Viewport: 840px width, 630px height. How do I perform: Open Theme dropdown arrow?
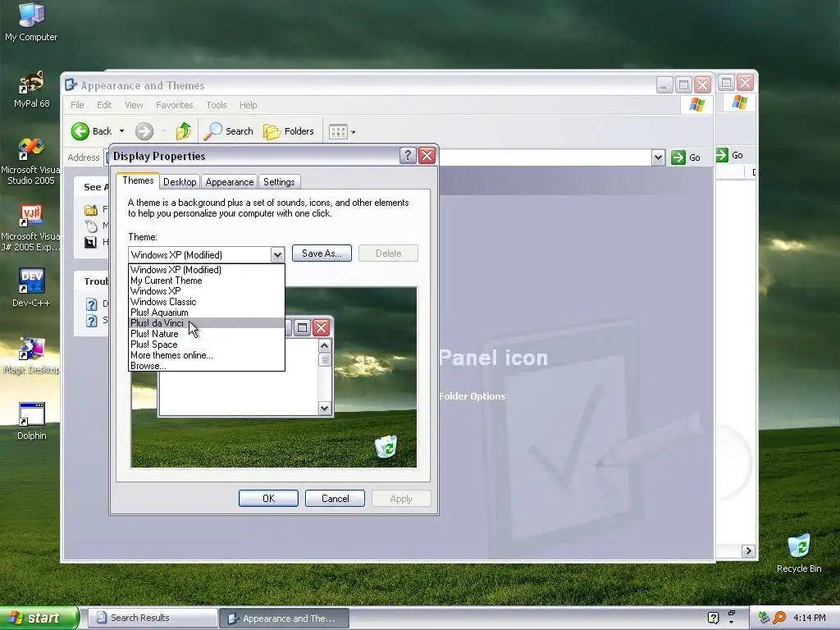(x=277, y=255)
